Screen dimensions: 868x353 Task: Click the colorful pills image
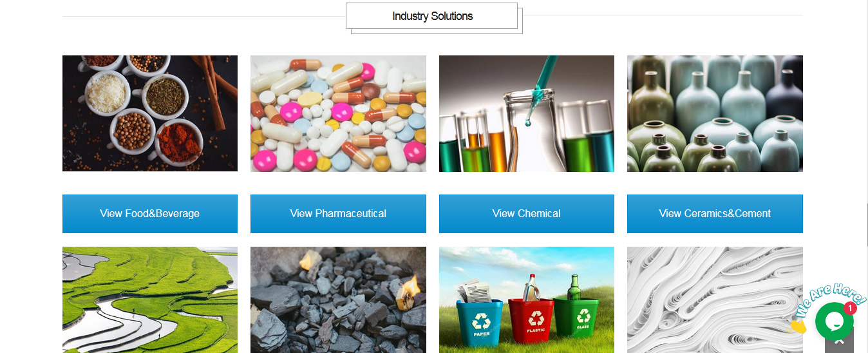tap(338, 113)
